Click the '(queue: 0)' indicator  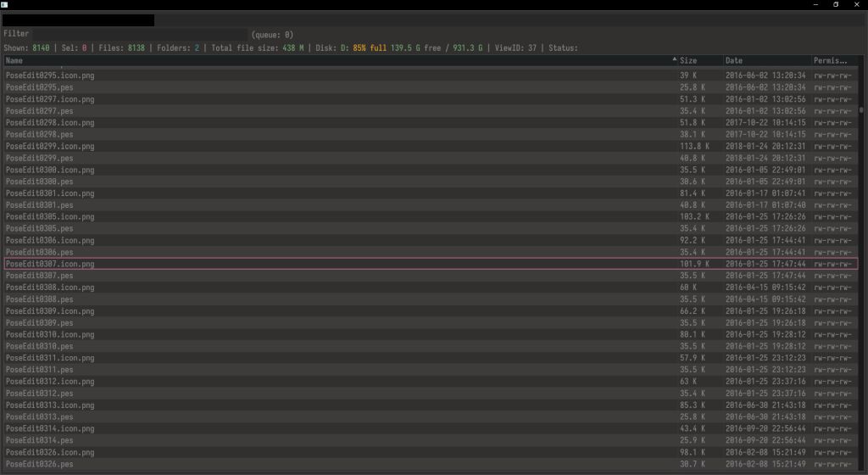[x=272, y=34]
